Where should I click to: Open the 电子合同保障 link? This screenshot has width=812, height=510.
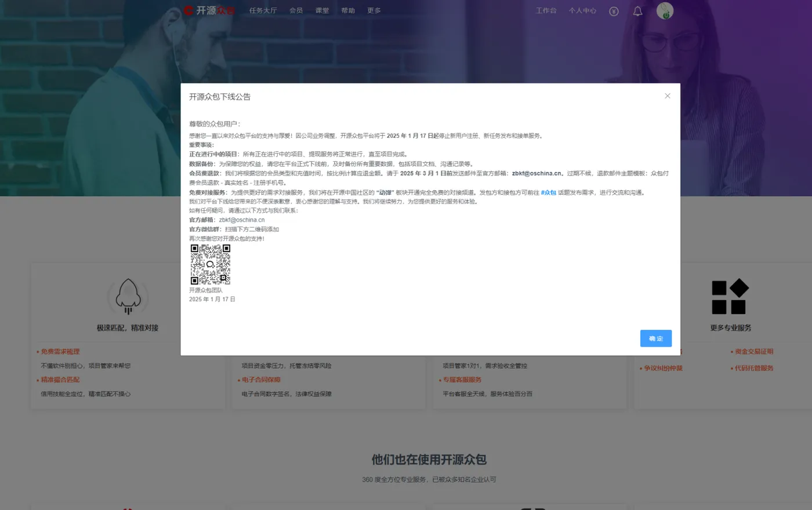(261, 380)
